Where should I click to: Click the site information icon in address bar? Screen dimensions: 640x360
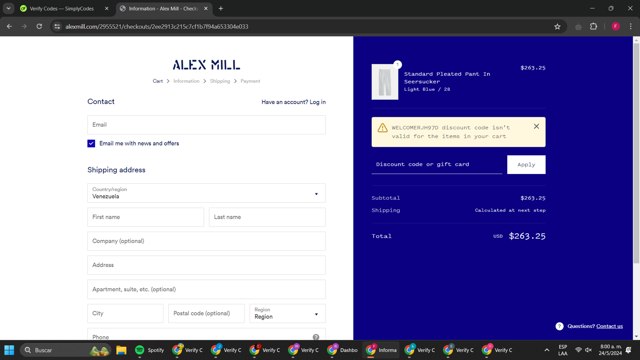click(57, 27)
